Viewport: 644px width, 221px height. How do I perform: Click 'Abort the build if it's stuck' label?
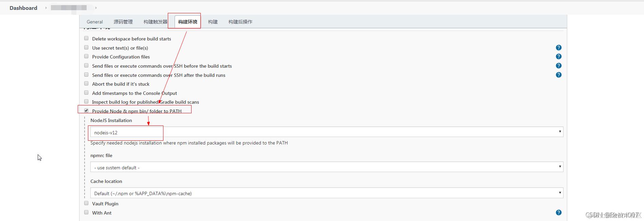point(121,84)
